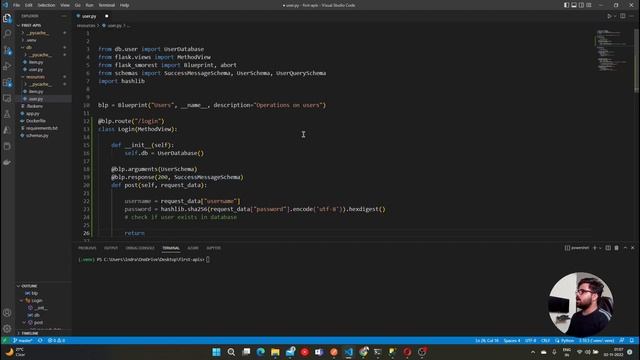Switch to the OUTPUT panel tab
Image resolution: width=640 pixels, height=360 pixels.
pyautogui.click(x=111, y=248)
